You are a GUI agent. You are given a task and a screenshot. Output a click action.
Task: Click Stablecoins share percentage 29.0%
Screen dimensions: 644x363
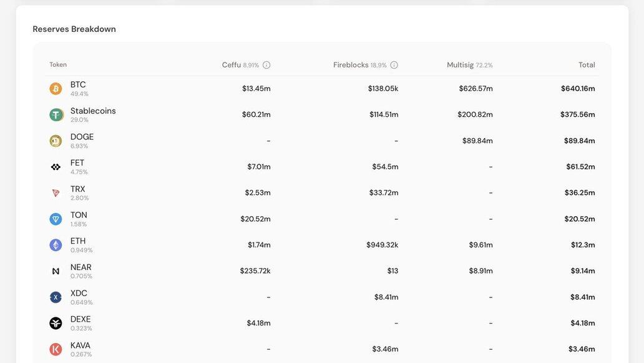coord(79,120)
